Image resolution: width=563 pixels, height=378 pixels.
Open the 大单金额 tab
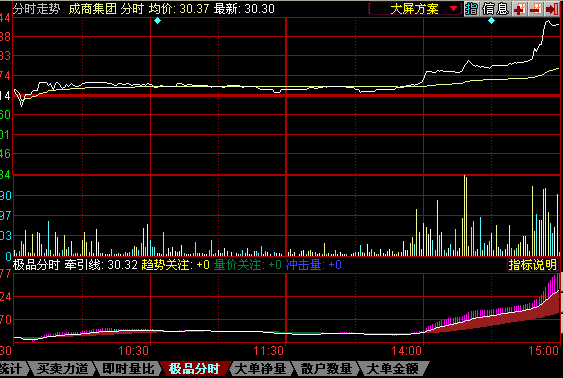[x=393, y=369]
